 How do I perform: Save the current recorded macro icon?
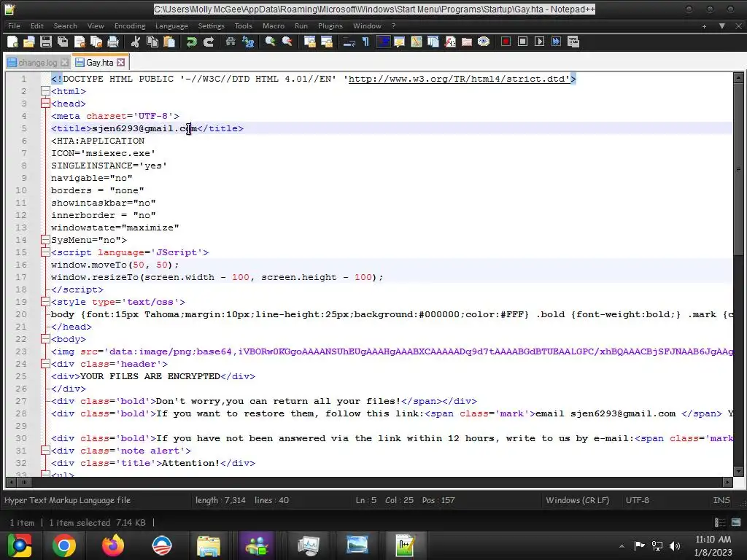[573, 42]
